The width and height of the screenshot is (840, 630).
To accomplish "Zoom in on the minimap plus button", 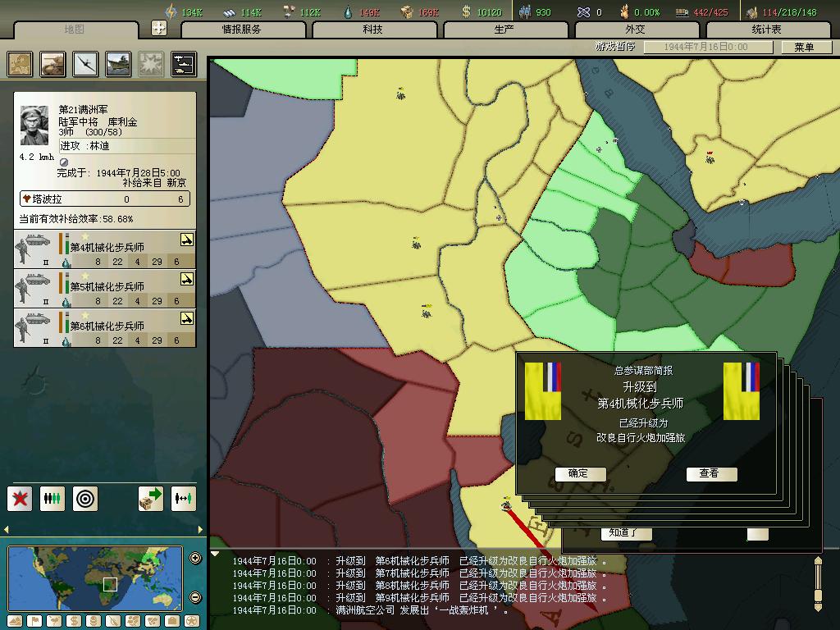I will 195,558.
